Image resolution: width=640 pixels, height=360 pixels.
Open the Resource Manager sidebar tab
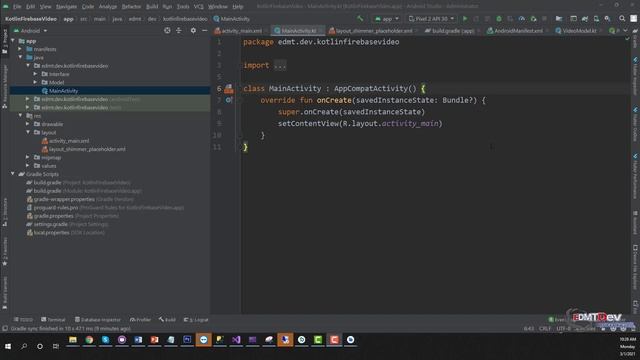pyautogui.click(x=4, y=86)
